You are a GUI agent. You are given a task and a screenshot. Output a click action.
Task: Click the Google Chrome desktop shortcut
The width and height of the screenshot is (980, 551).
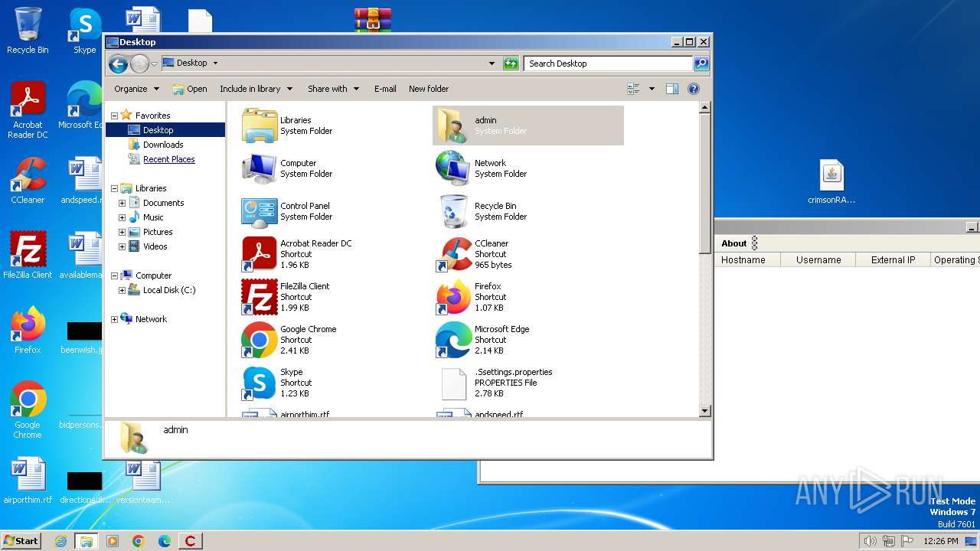point(28,410)
